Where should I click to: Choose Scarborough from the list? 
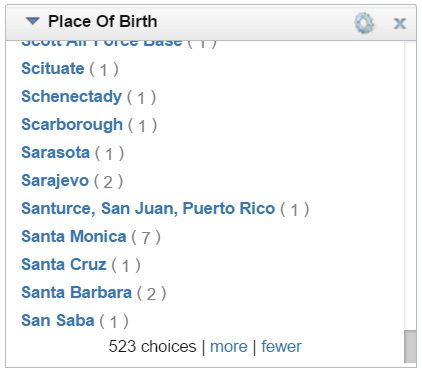click(x=72, y=124)
